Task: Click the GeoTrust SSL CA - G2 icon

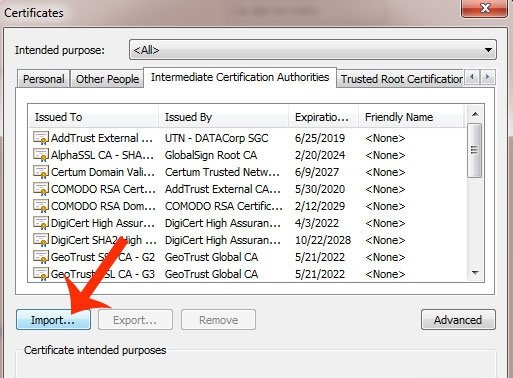Action: point(41,257)
